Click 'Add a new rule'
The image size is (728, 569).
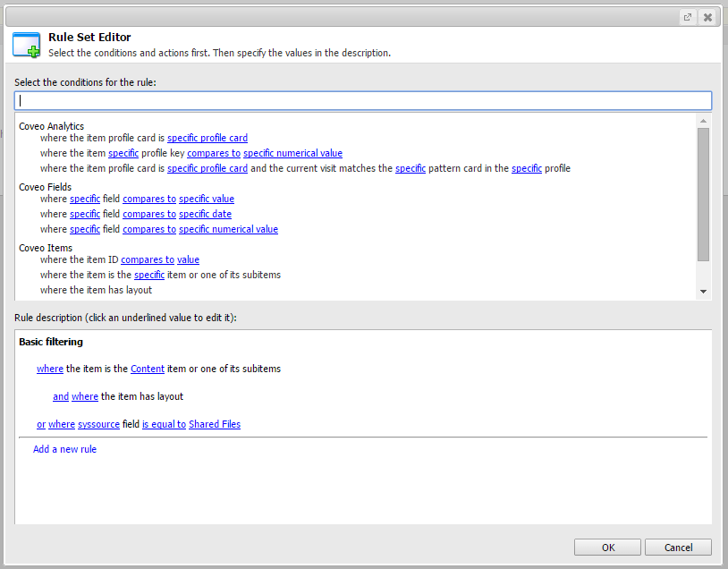(64, 449)
